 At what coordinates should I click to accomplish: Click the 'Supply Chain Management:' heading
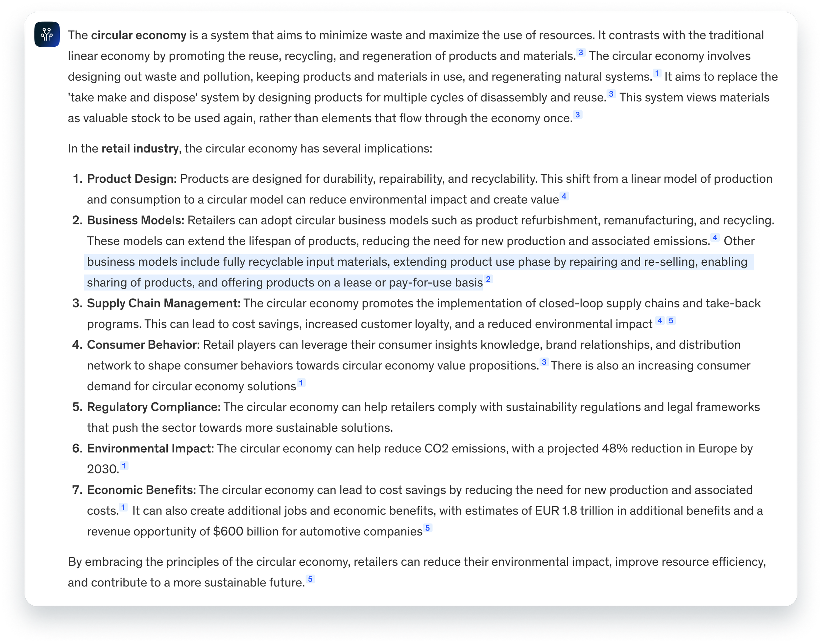pos(164,303)
